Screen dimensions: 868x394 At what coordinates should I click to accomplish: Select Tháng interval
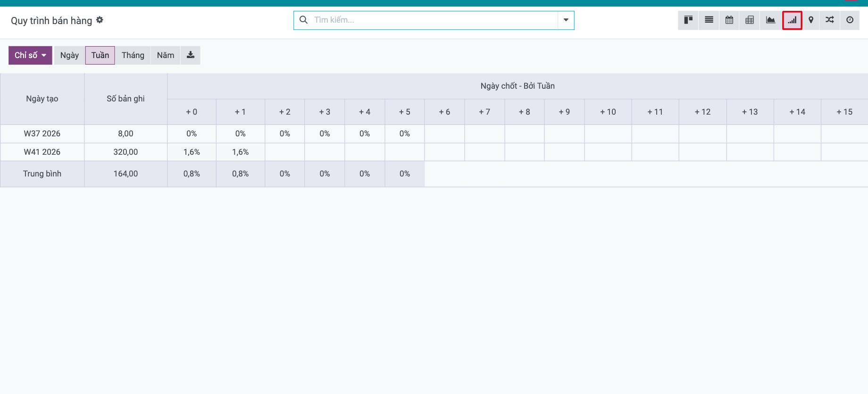coord(133,55)
